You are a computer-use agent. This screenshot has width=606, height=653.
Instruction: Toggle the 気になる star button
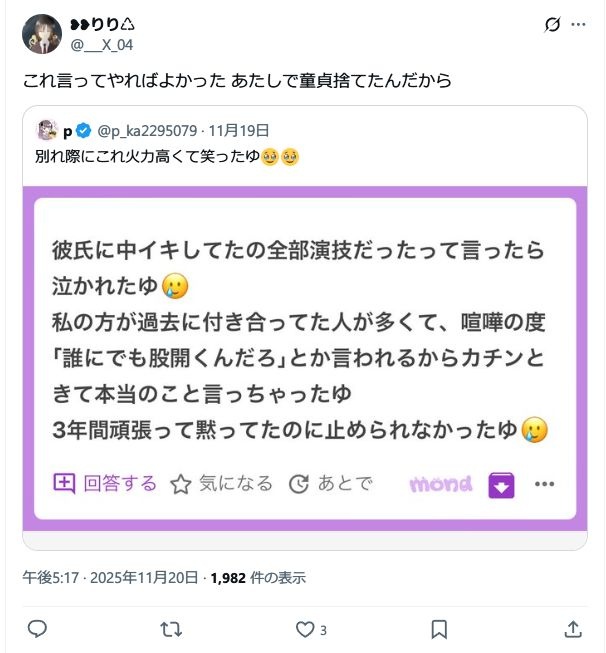point(221,484)
